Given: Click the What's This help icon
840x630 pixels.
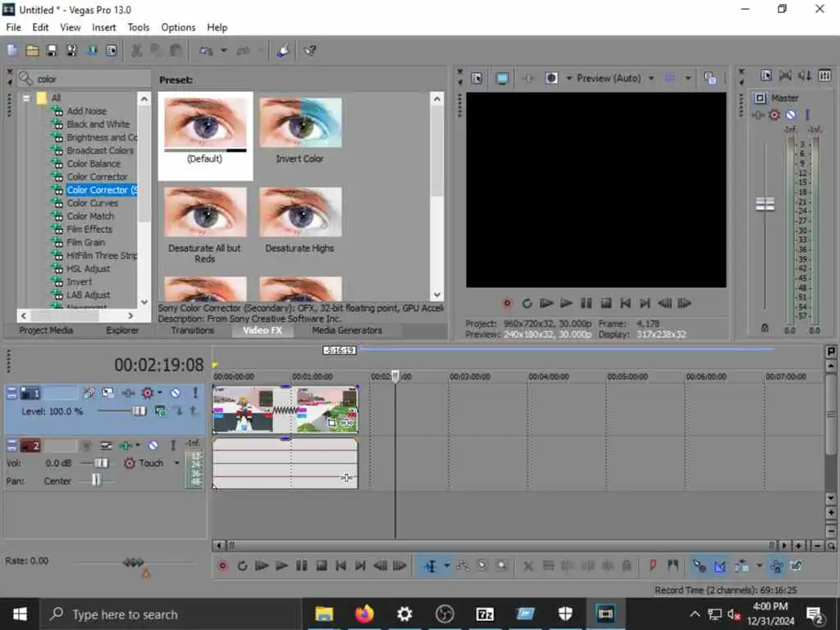Looking at the screenshot, I should click(310, 51).
